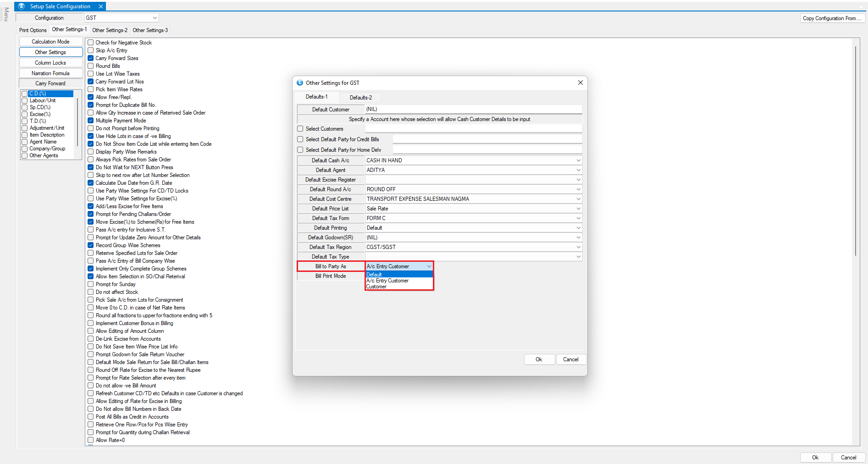
Task: Click the Select Default Party for Home Delv field
Action: coord(487,150)
